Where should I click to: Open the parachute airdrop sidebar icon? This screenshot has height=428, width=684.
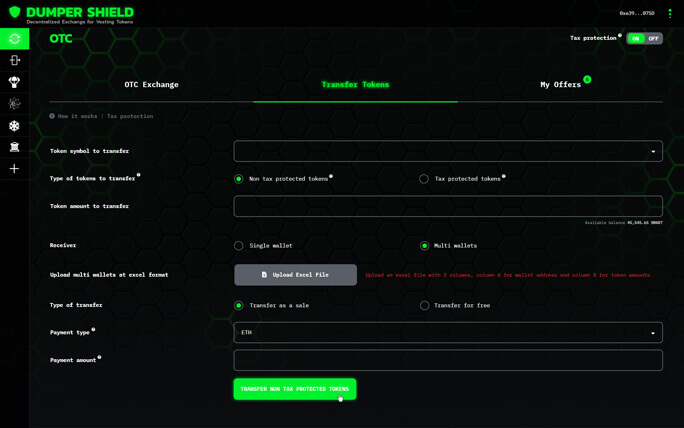click(14, 82)
